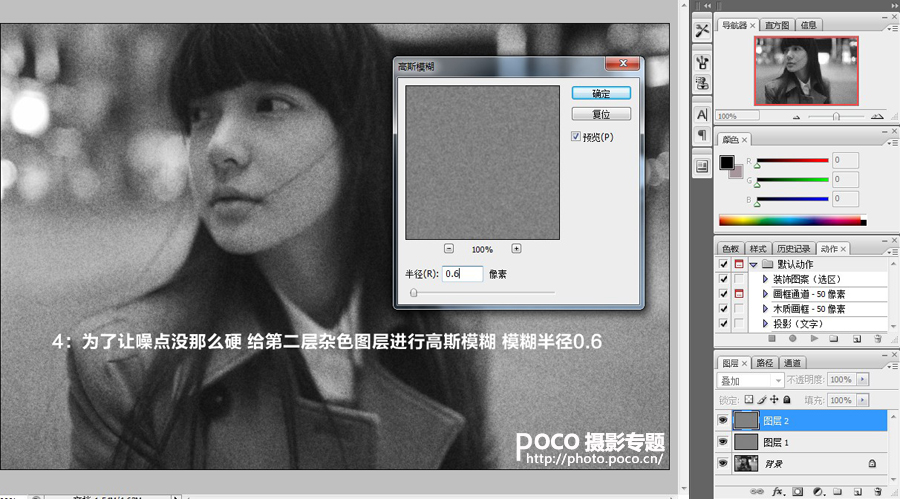This screenshot has width=900, height=499.
Task: Lock image pixels brush icon
Action: [x=762, y=400]
